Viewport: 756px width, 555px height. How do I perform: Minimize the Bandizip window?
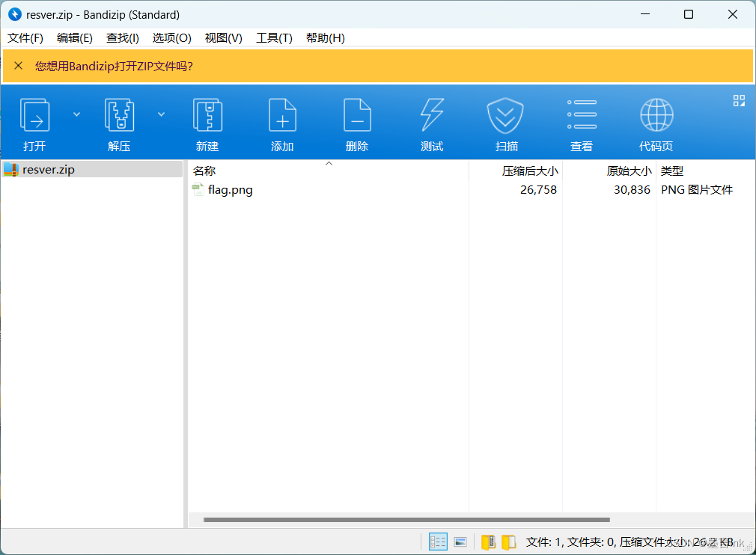pyautogui.click(x=645, y=14)
